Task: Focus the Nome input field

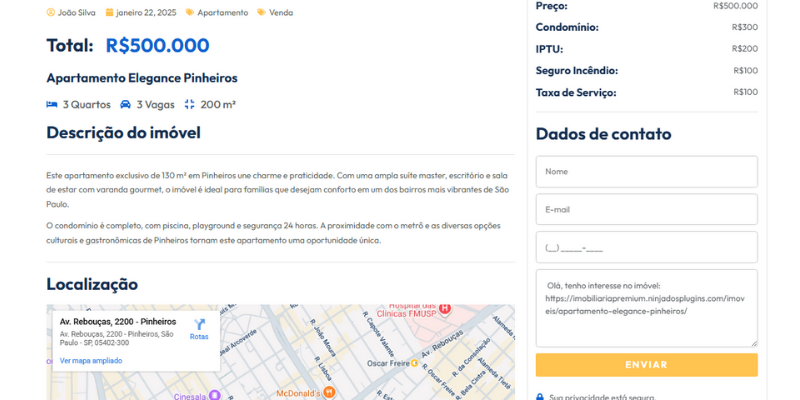Action: point(646,171)
